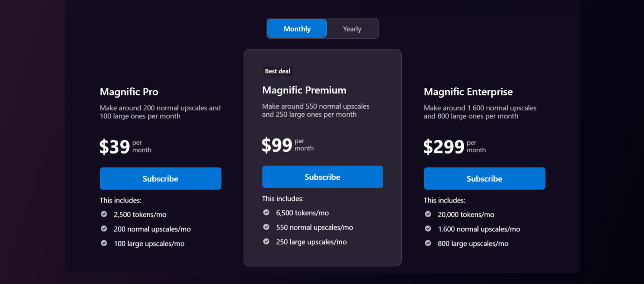Viewport: 644px width, 284px height.
Task: Click checkmark icon beside 250 large upscales/mo
Action: (266, 241)
